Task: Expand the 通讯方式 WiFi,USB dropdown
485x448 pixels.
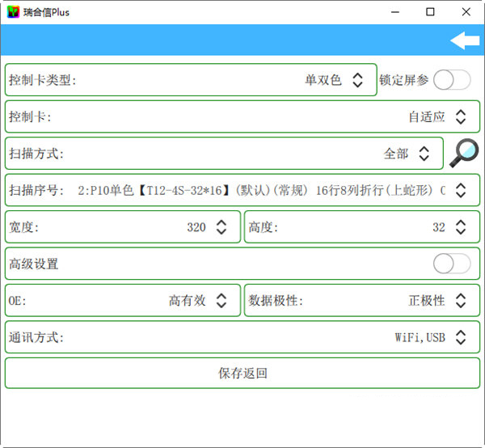Action: (461, 337)
